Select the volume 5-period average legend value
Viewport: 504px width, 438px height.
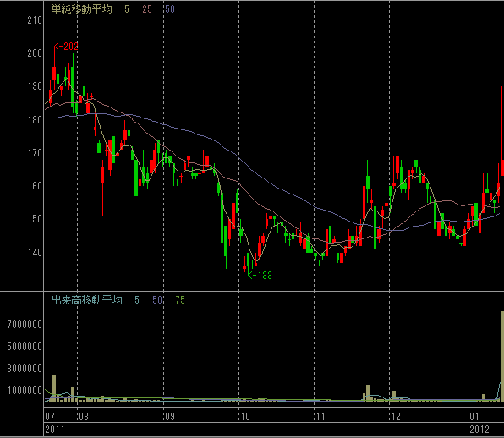coord(137,300)
